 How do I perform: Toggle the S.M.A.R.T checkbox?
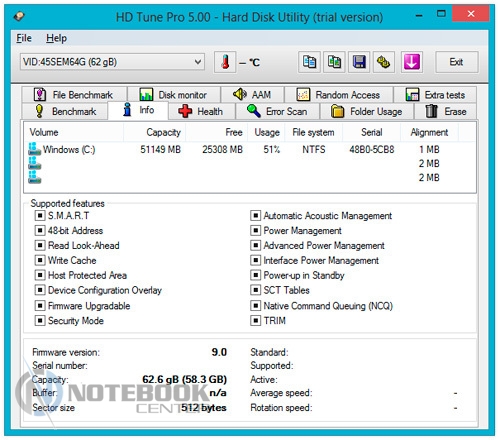pos(40,215)
